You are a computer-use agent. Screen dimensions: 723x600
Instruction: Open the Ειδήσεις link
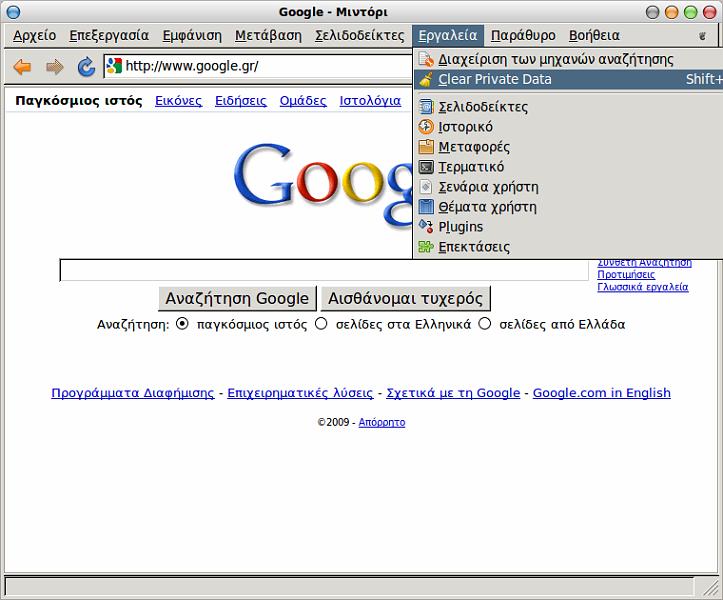241,101
